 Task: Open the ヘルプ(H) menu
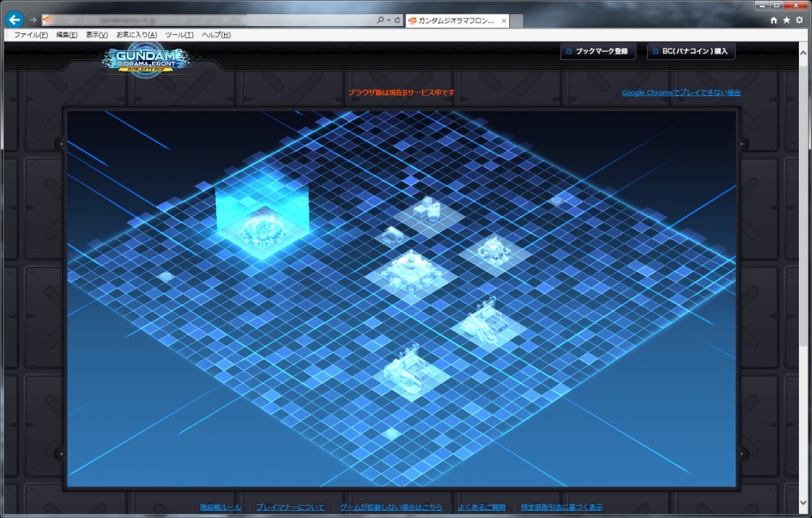tap(216, 35)
